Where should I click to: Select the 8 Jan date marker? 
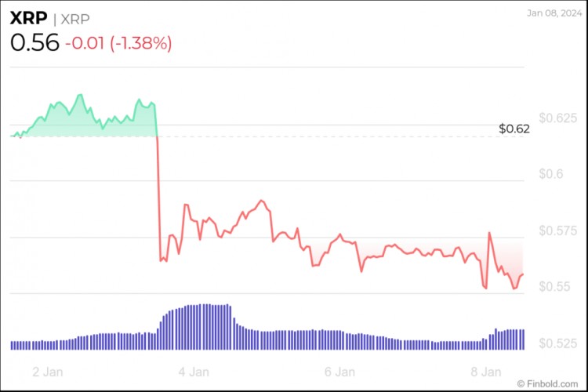(492, 371)
